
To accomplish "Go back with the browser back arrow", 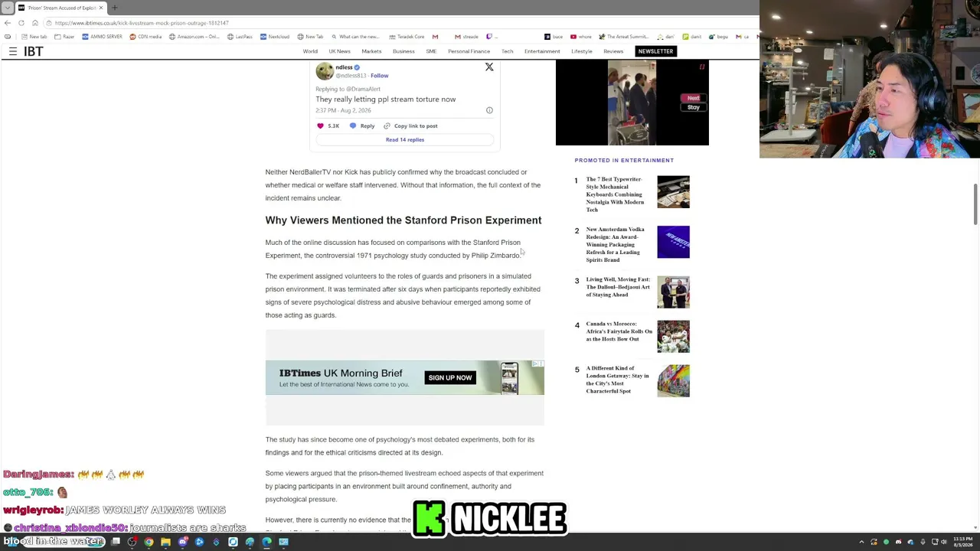I will click(8, 23).
